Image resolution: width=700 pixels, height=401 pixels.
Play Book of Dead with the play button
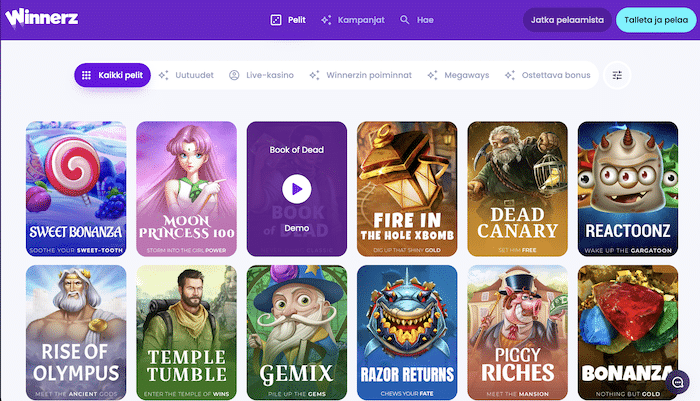297,189
